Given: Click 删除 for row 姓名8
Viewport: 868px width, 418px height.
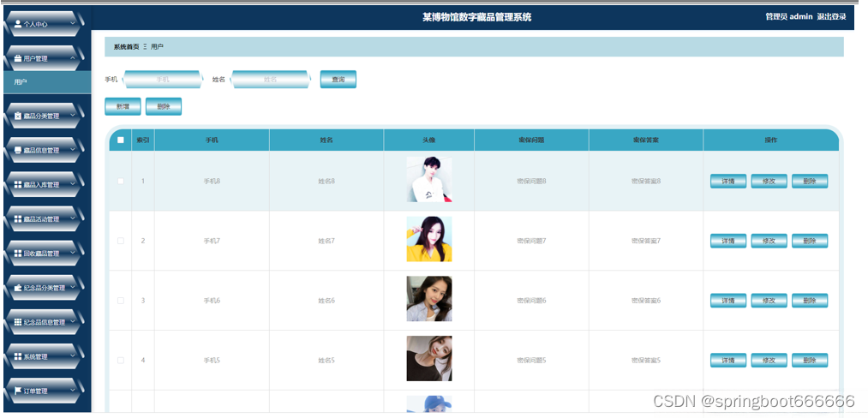Looking at the screenshot, I should [810, 181].
